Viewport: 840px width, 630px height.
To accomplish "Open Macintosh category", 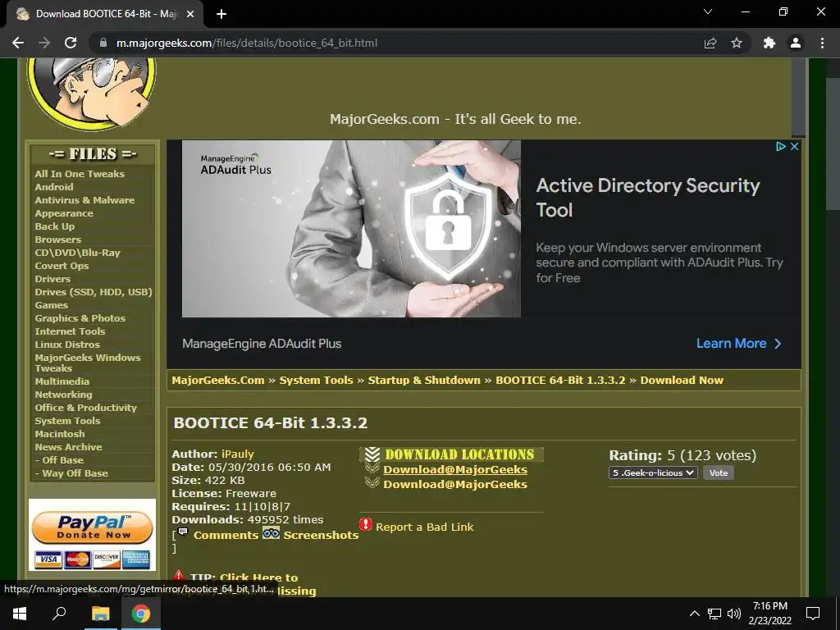I will pos(59,434).
